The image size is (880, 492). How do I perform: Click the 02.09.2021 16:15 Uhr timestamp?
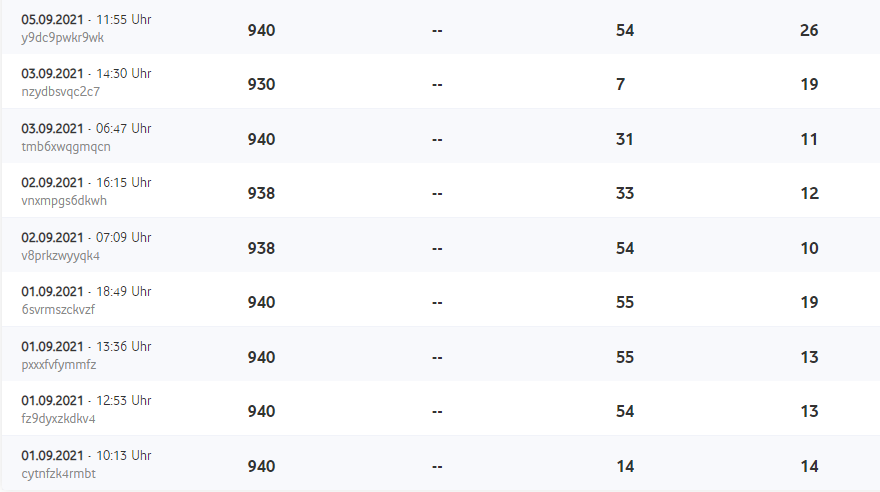click(x=86, y=183)
